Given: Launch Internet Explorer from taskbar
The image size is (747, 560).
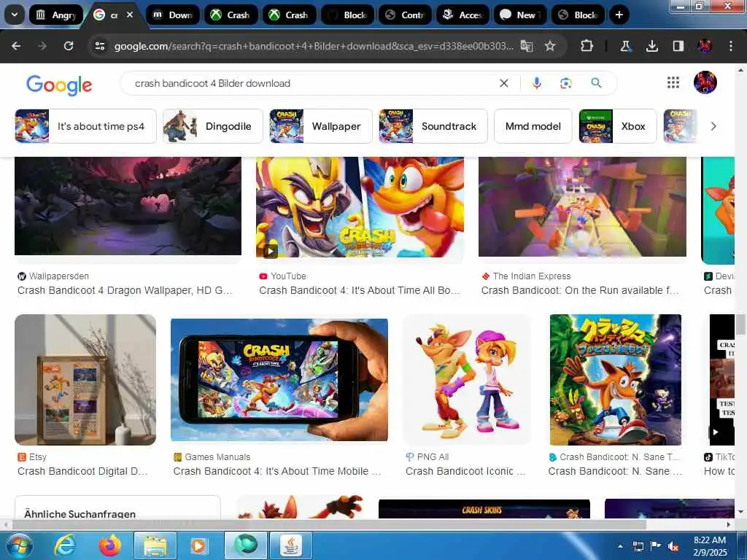Looking at the screenshot, I should (x=64, y=545).
